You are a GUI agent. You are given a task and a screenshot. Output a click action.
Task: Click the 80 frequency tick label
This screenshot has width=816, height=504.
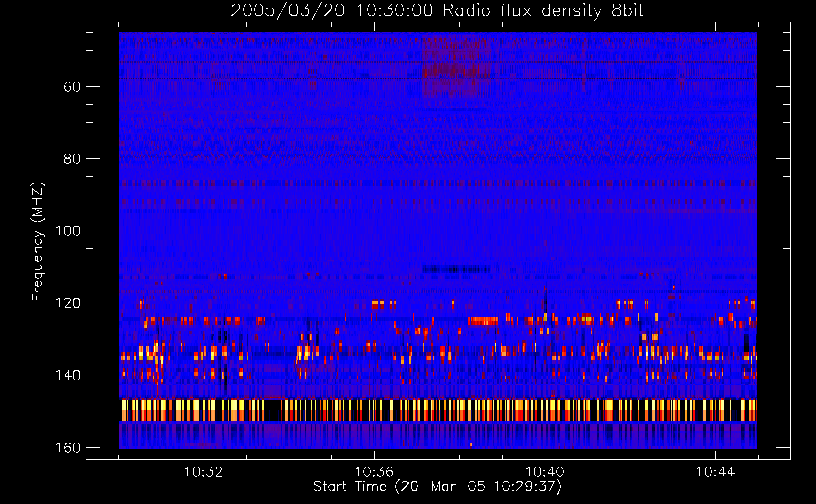[72, 159]
